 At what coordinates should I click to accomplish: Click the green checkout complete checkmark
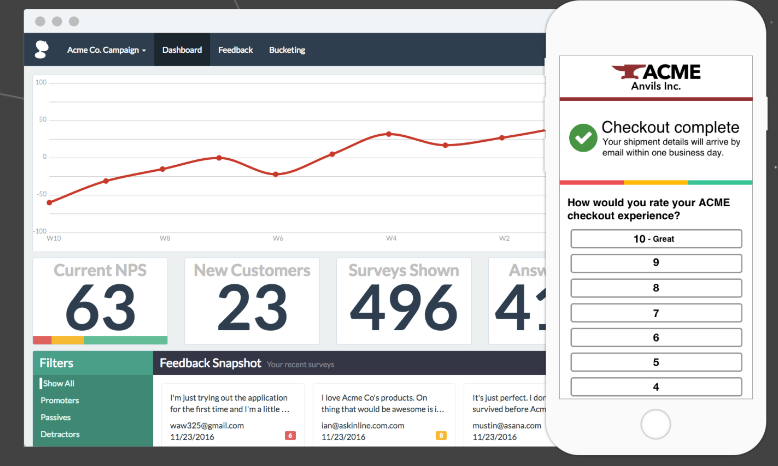pyautogui.click(x=583, y=138)
